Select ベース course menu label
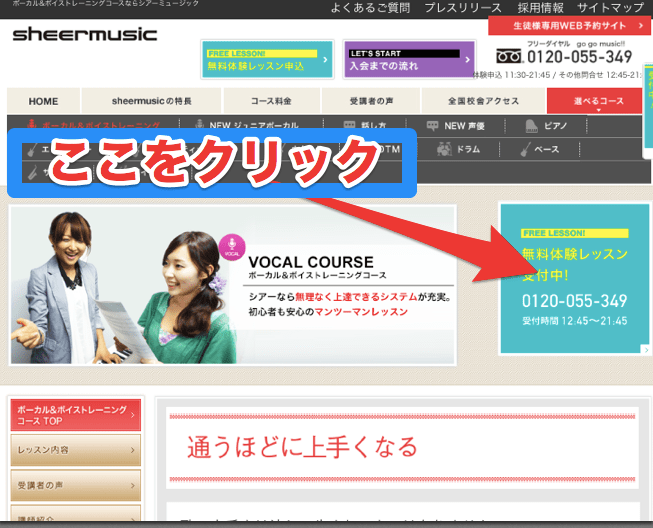The height and width of the screenshot is (528, 653). pos(547,149)
